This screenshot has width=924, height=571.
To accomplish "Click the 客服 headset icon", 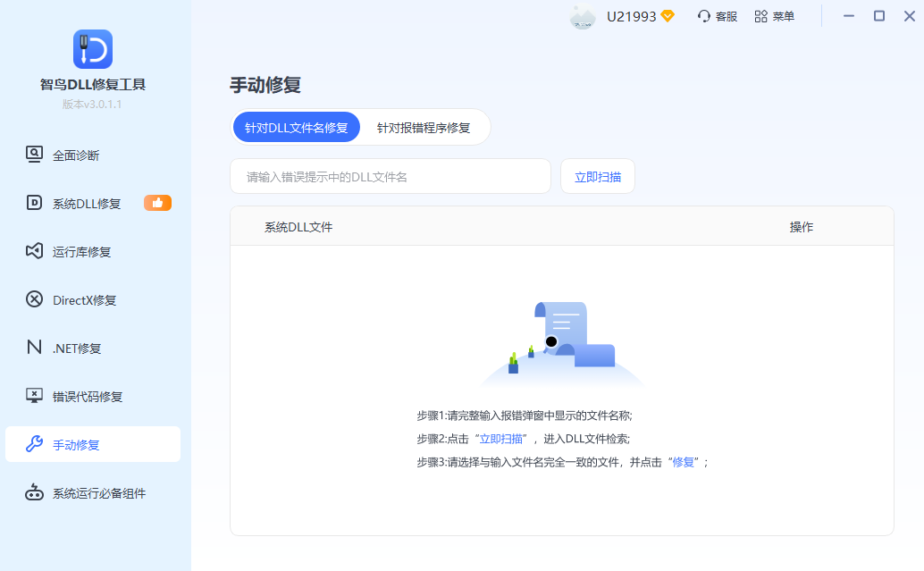I will point(703,16).
